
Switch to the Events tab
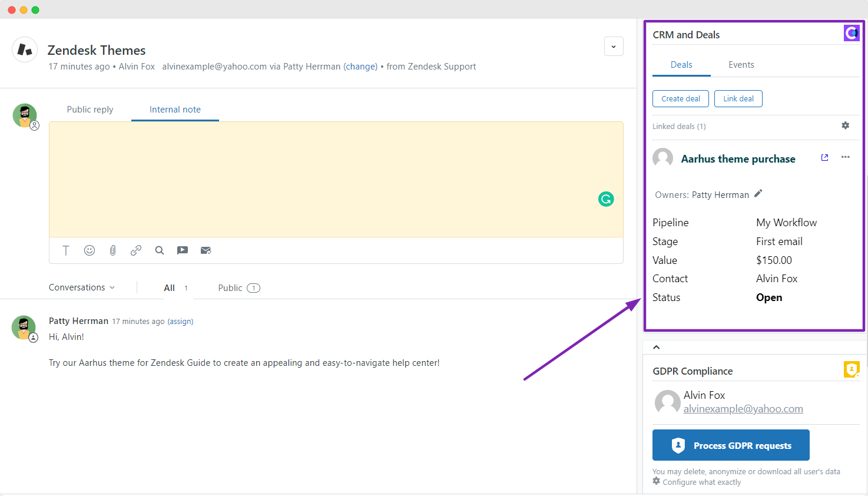(x=741, y=65)
